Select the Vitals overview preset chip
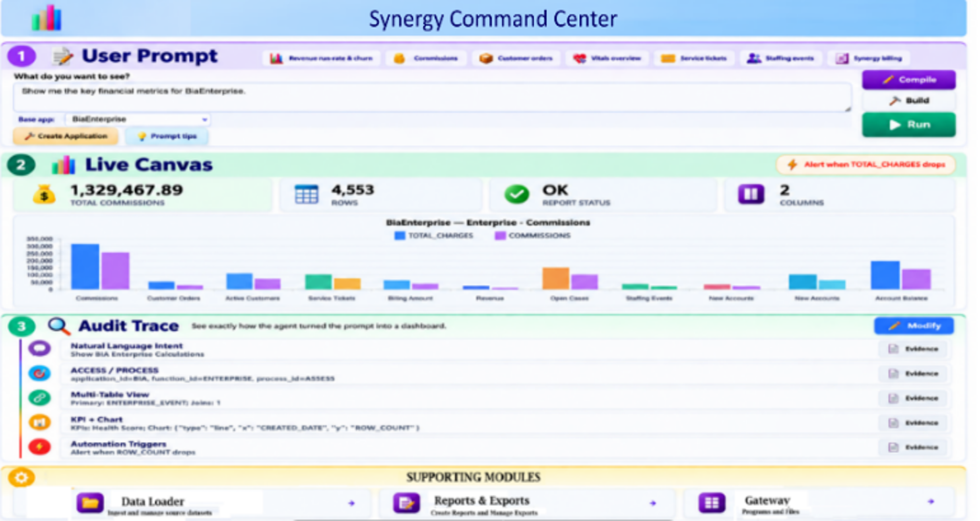Viewport: 980px width, 521px height. coord(607,58)
